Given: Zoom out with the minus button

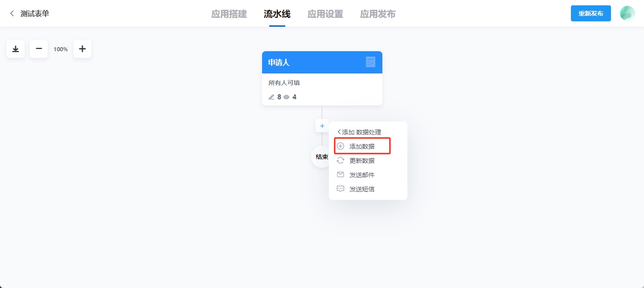Looking at the screenshot, I should tap(38, 49).
